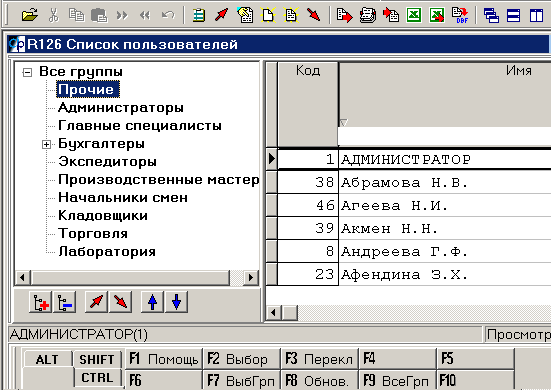Click the top toolbar red up-right arrow
This screenshot has width=551, height=390.
tap(222, 15)
